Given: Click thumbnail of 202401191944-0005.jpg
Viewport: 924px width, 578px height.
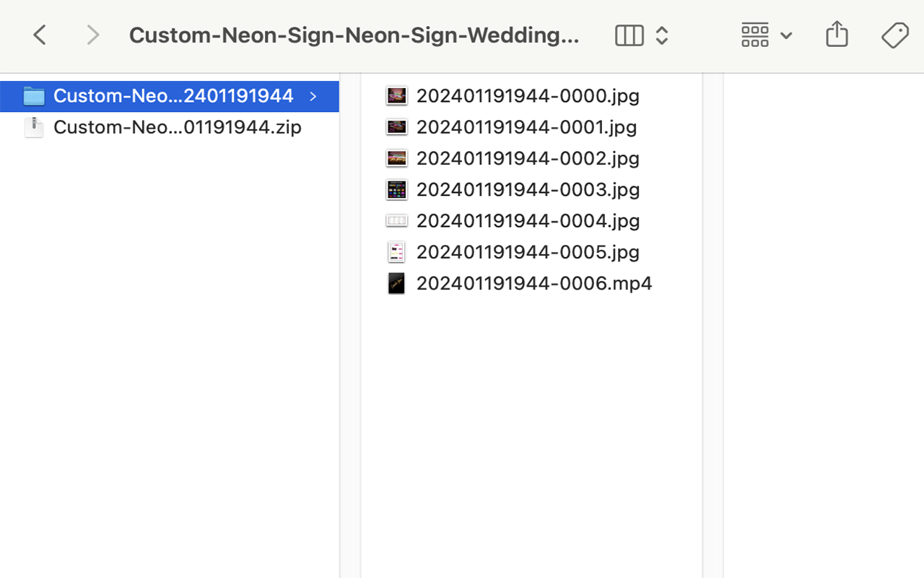Looking at the screenshot, I should [x=396, y=251].
